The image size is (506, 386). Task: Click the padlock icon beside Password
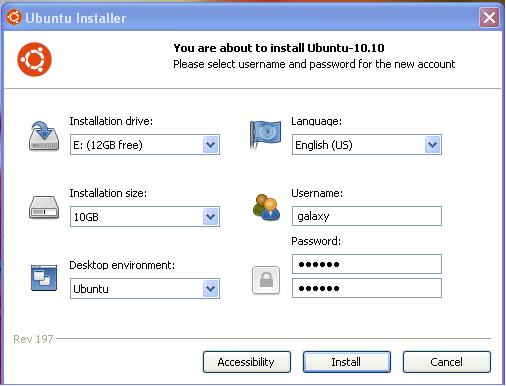266,280
